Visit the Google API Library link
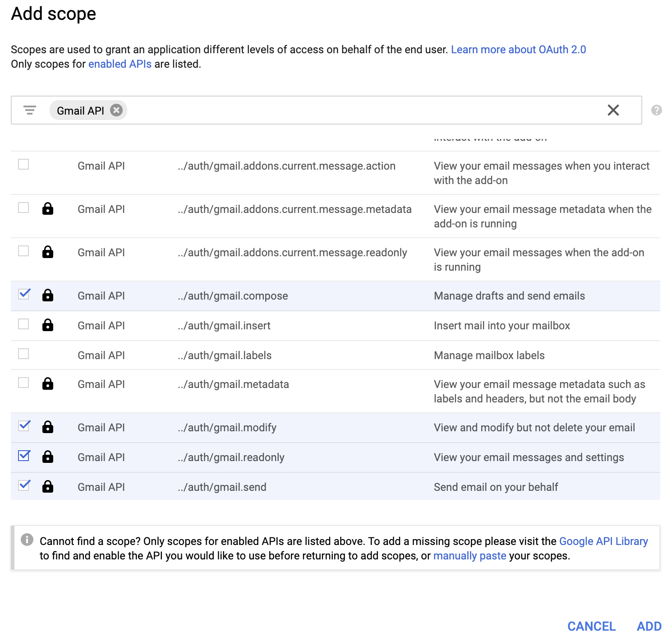Screen dimensions: 672x637 (x=603, y=541)
